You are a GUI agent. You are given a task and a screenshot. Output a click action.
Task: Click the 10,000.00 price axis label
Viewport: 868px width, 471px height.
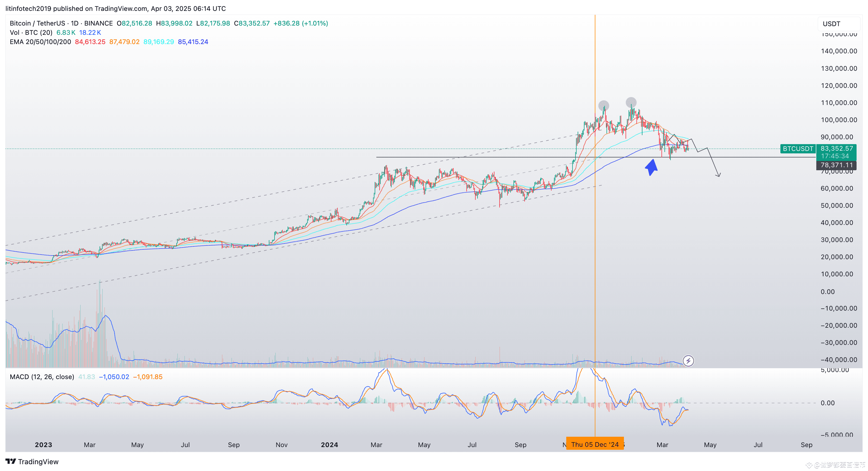click(x=837, y=274)
